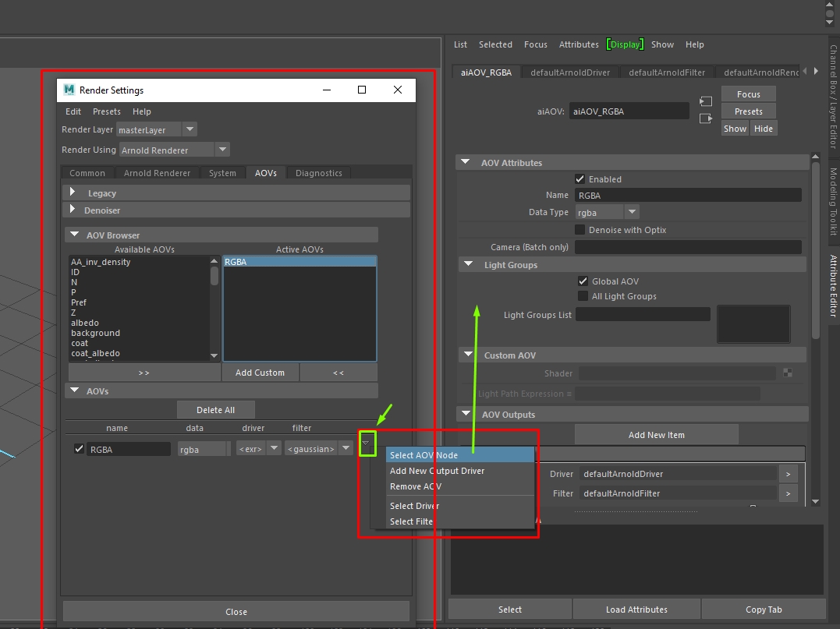The width and height of the screenshot is (840, 629).
Task: Open the gaussian filter dropdown for RGBA
Action: click(346, 448)
